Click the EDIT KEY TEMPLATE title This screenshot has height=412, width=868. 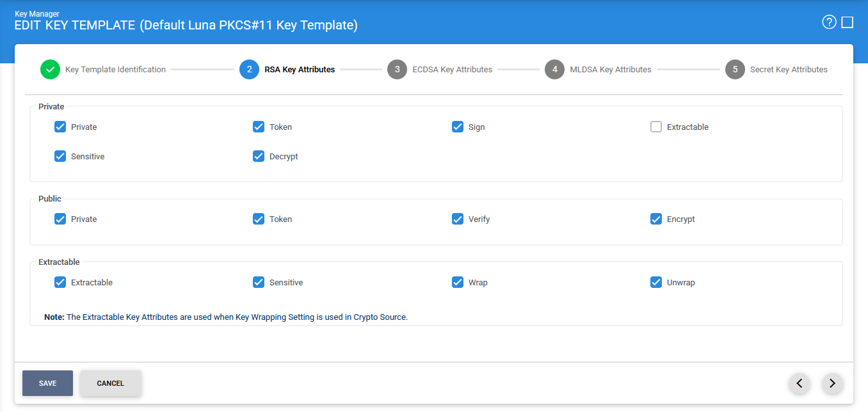tap(186, 26)
